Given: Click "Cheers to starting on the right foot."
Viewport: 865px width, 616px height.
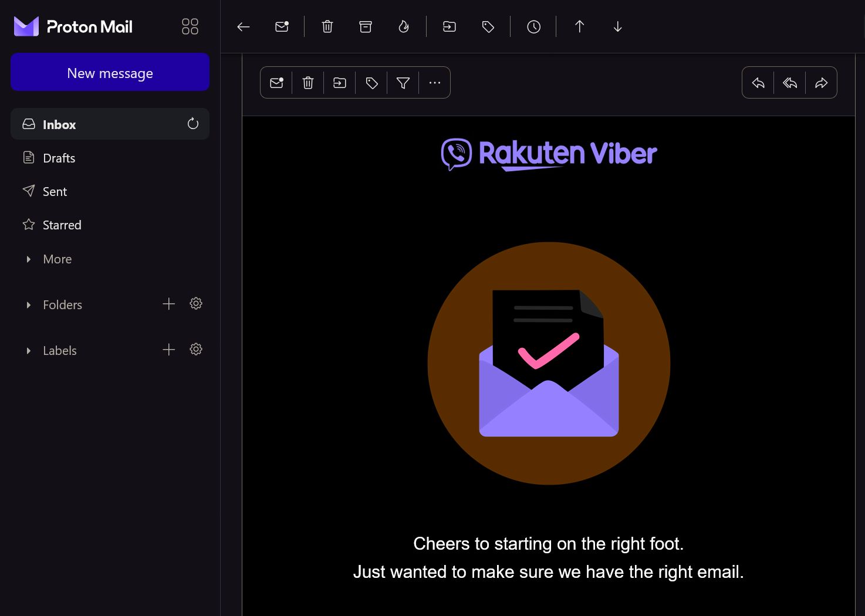Looking at the screenshot, I should 549,544.
